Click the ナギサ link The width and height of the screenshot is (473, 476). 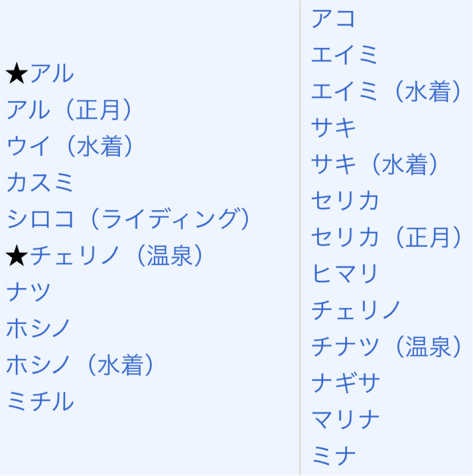[346, 383]
